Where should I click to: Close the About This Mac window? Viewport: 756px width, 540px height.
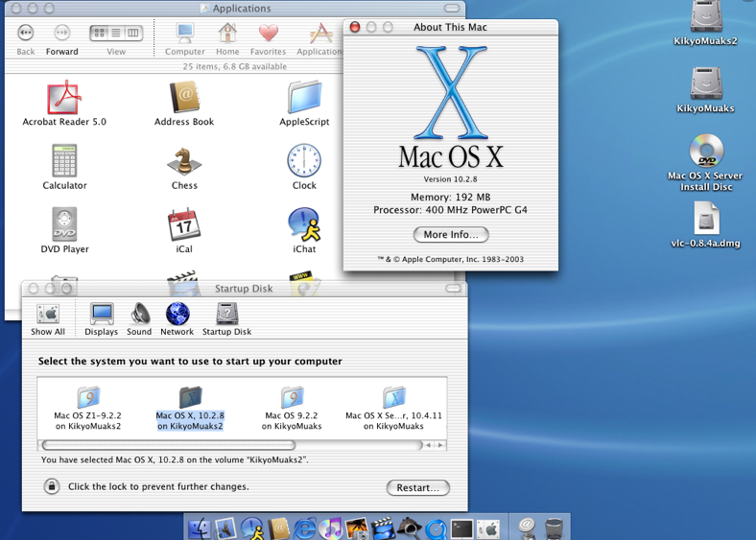355,27
